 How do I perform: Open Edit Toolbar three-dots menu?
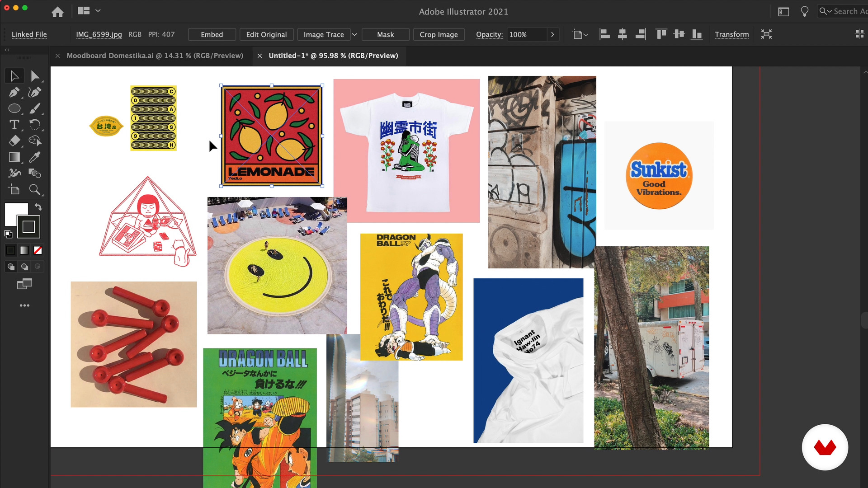click(x=24, y=305)
